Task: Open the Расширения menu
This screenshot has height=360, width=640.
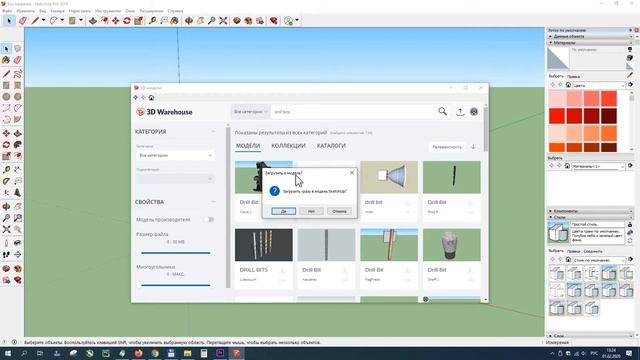Action: click(151, 11)
